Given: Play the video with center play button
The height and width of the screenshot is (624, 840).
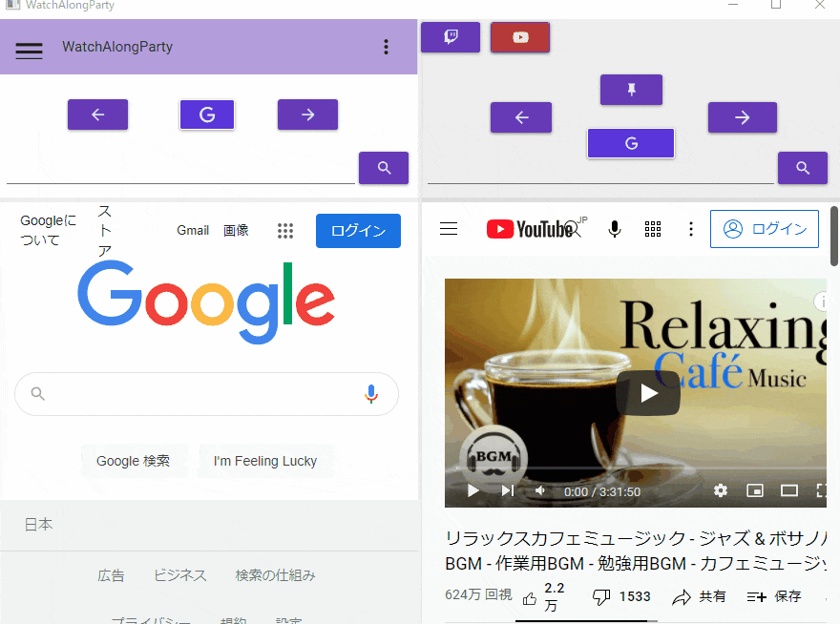Looking at the screenshot, I should pyautogui.click(x=648, y=393).
